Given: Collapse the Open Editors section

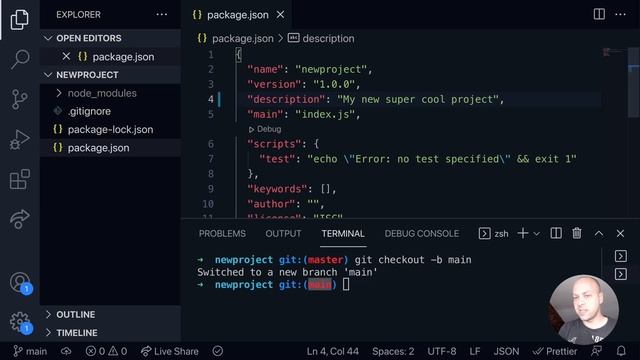Looking at the screenshot, I should (111, 38).
